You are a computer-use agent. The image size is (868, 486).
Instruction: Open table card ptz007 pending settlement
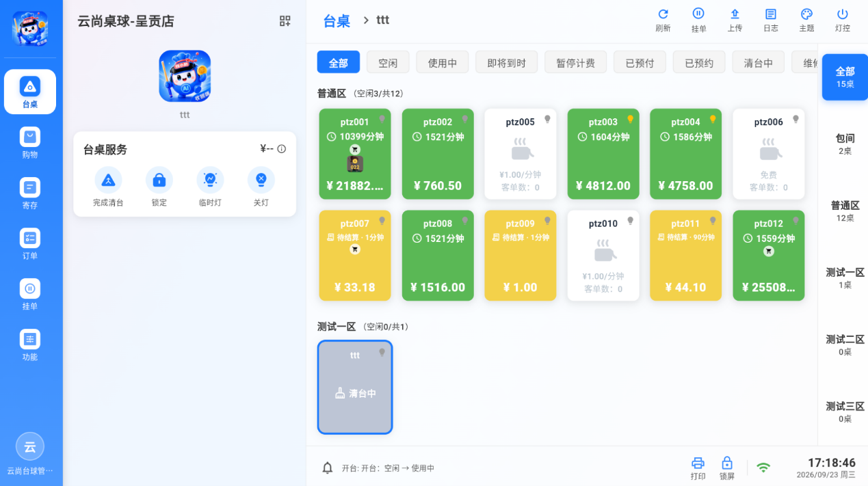(355, 256)
